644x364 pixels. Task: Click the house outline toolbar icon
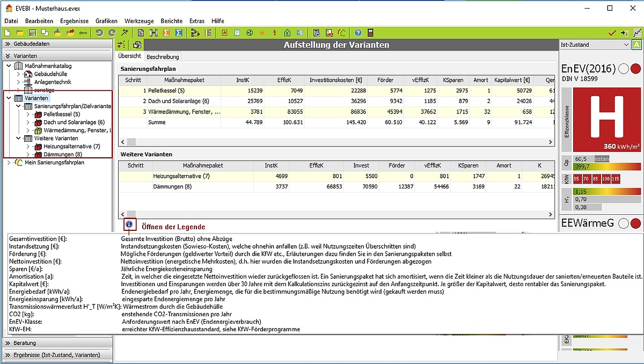[x=341, y=33]
